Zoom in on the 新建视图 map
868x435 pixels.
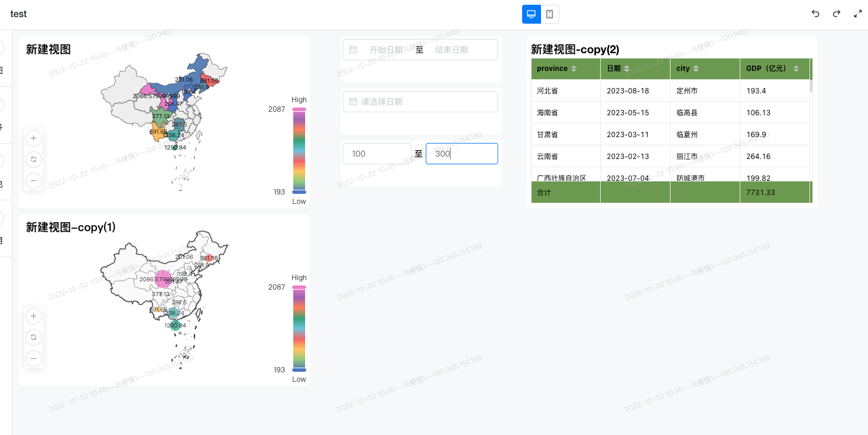pyautogui.click(x=34, y=138)
